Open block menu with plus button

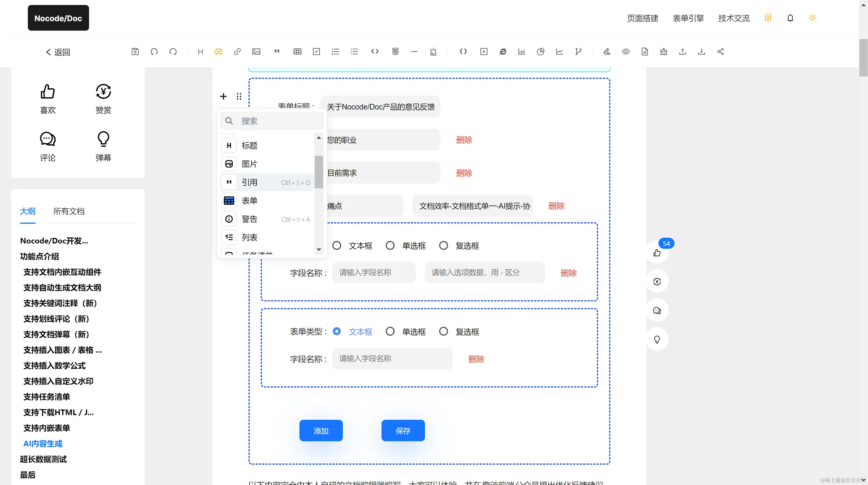tap(223, 97)
